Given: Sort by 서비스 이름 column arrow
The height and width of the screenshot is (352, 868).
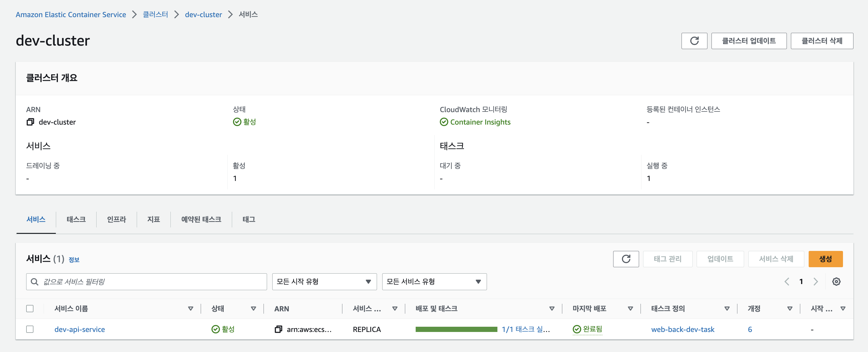Looking at the screenshot, I should [190, 308].
